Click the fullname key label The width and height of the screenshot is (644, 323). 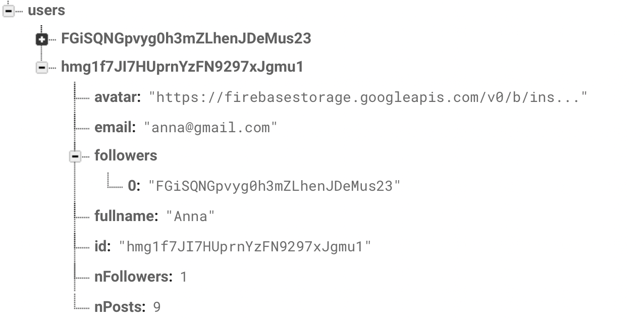[127, 216]
